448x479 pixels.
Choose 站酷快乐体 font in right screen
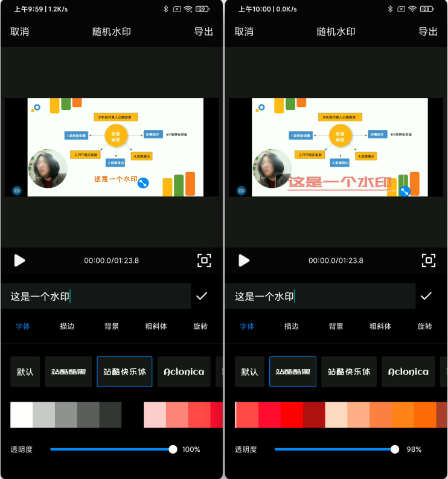349,371
